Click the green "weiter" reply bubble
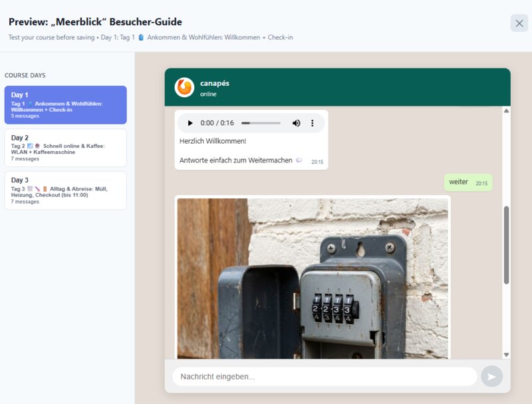Screen dimensions: 532x404 click(x=458, y=182)
